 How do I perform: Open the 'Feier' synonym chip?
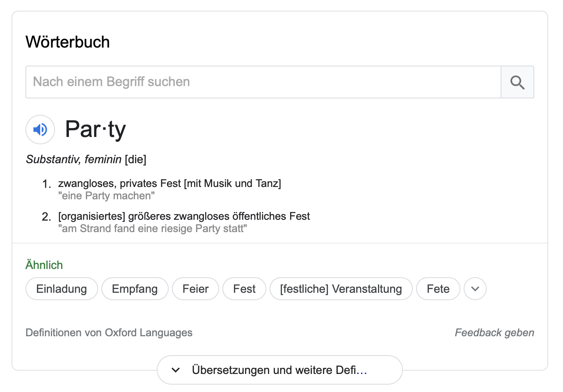(x=196, y=289)
